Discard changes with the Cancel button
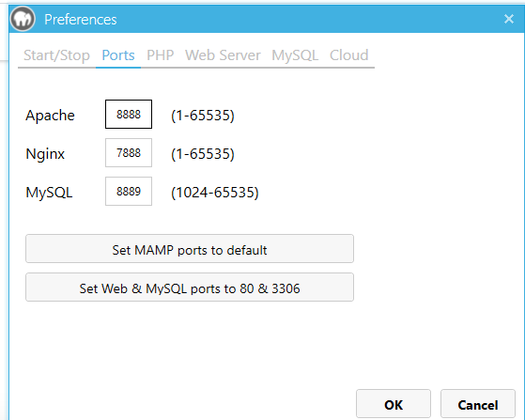 click(x=478, y=404)
